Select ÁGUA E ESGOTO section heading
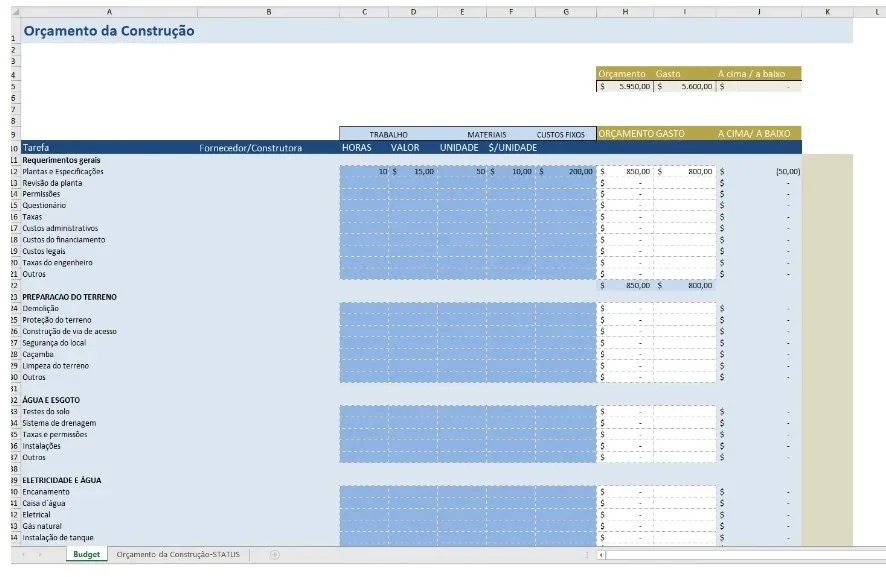Screen dimensions: 886x577 (x=51, y=400)
